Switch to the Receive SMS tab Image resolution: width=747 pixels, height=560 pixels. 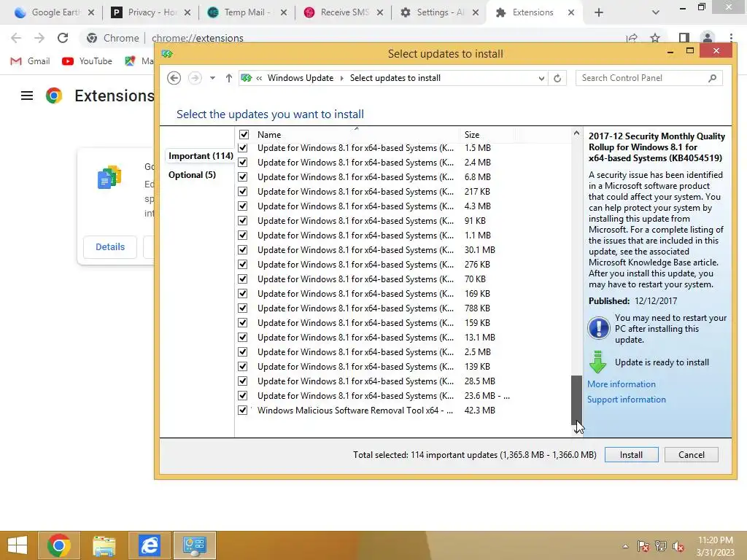(x=343, y=12)
